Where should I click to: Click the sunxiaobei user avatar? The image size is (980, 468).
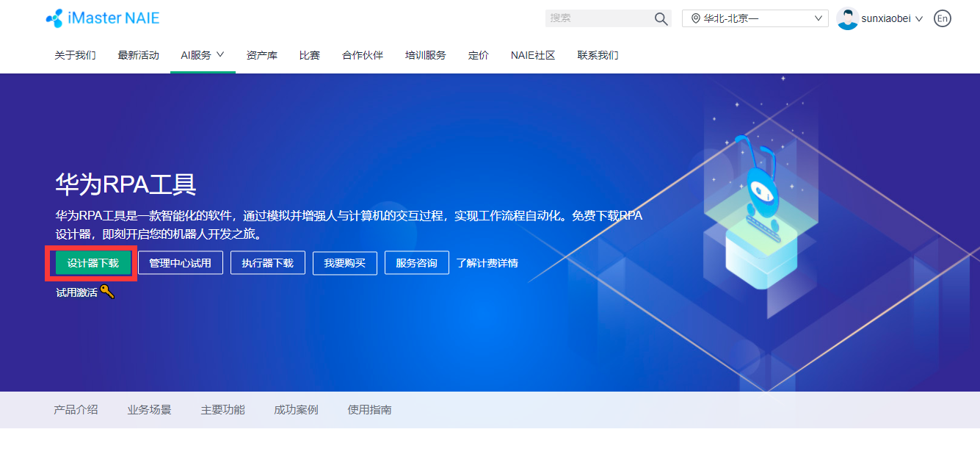click(x=847, y=18)
